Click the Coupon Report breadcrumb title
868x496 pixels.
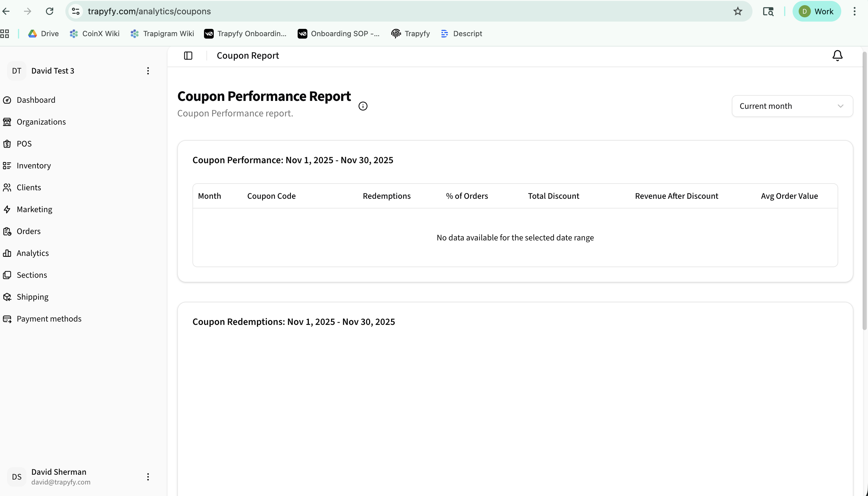(248, 56)
